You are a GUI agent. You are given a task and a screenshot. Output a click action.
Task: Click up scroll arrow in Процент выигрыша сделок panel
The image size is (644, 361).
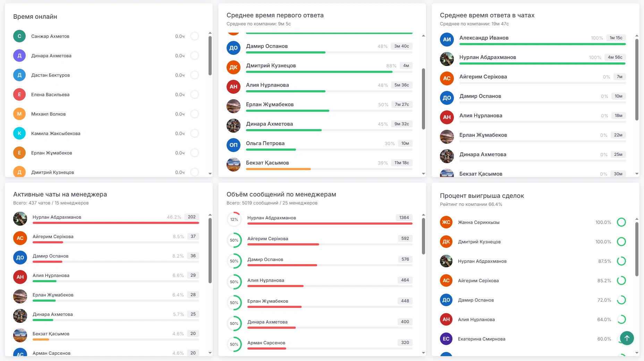click(637, 219)
